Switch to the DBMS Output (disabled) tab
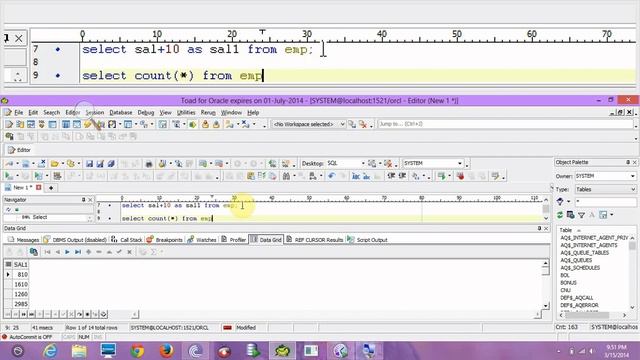640x360 pixels. [75, 240]
